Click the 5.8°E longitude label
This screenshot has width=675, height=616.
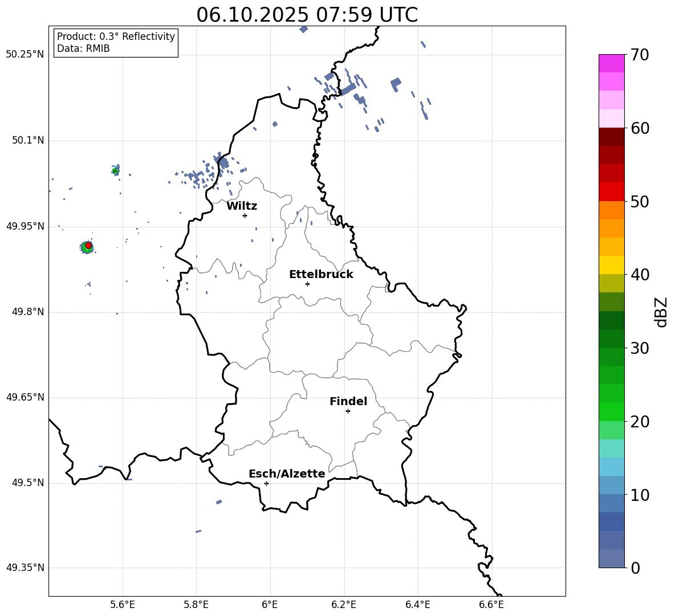click(196, 605)
